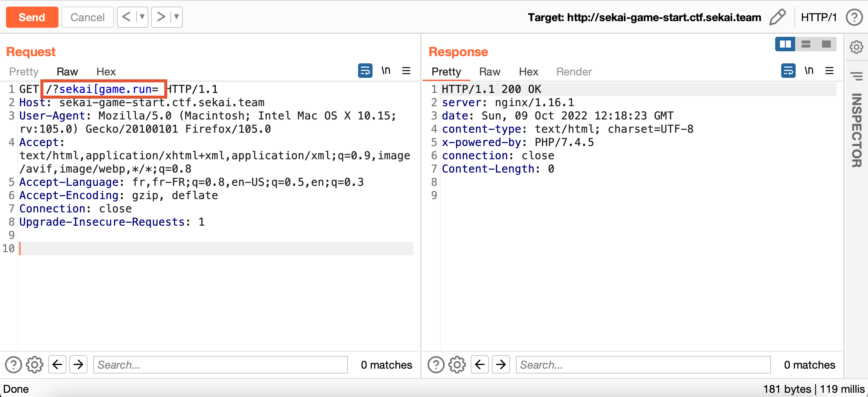Open the Request pane options menu
This screenshot has width=868, height=397.
pyautogui.click(x=406, y=71)
